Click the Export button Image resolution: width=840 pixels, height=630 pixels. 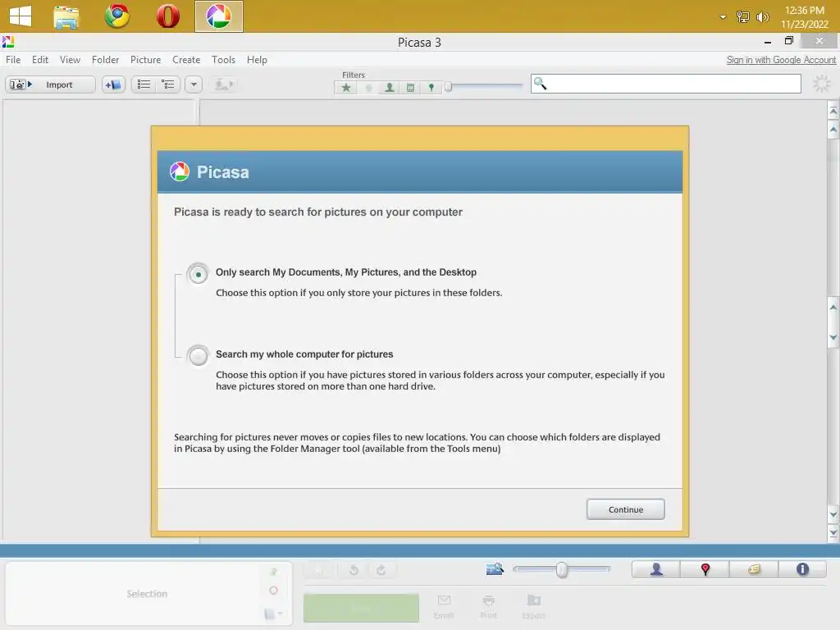(x=533, y=606)
